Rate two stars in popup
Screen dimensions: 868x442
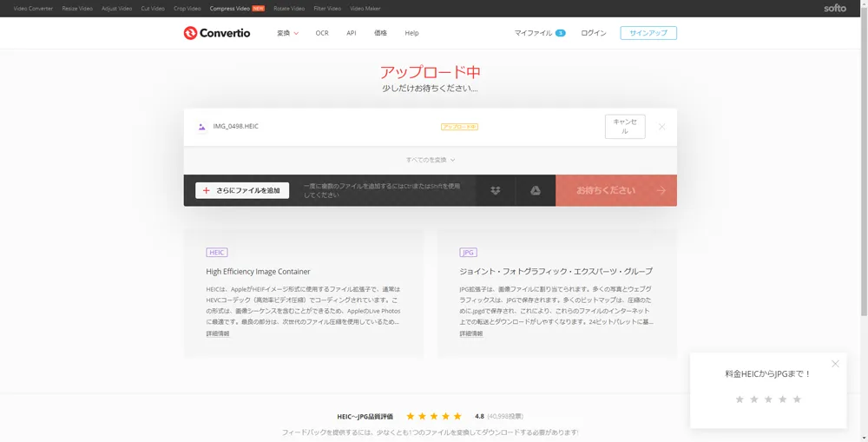[753, 399]
